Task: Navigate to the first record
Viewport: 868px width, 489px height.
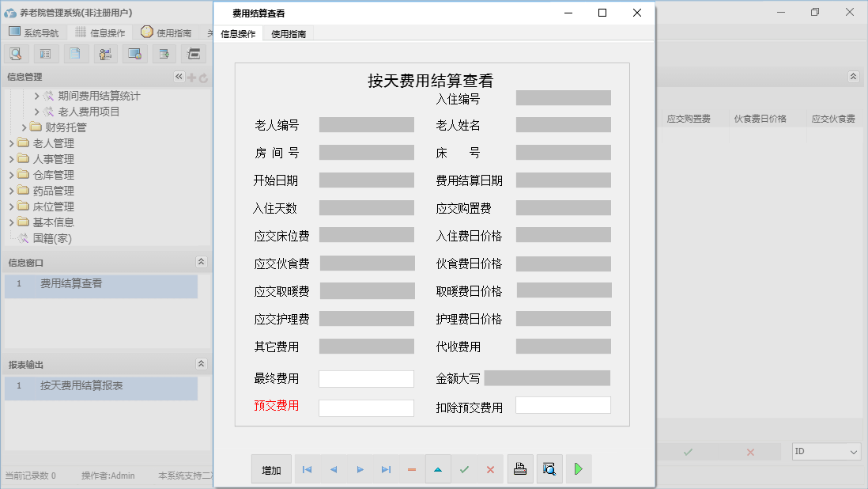Action: (x=307, y=468)
